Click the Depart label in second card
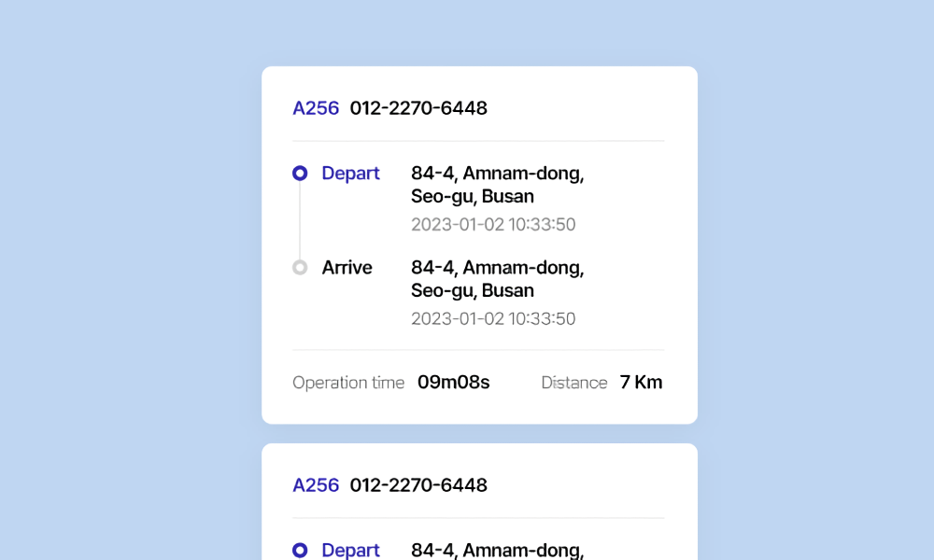 [x=350, y=551]
